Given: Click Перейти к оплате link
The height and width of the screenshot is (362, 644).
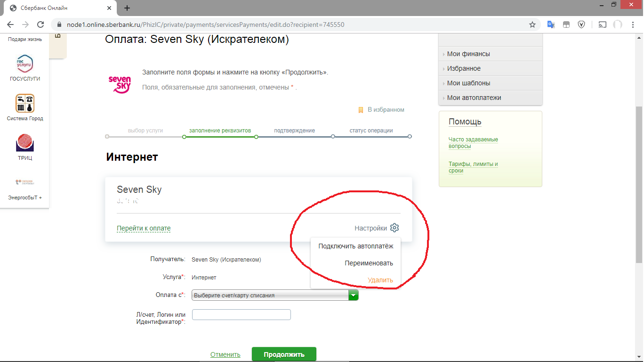Looking at the screenshot, I should coord(144,228).
